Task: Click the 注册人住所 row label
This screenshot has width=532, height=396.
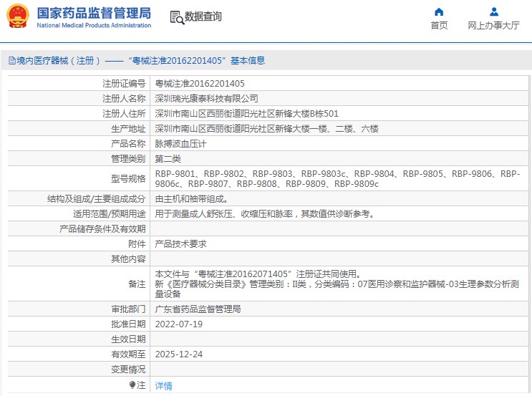Action: coord(124,114)
